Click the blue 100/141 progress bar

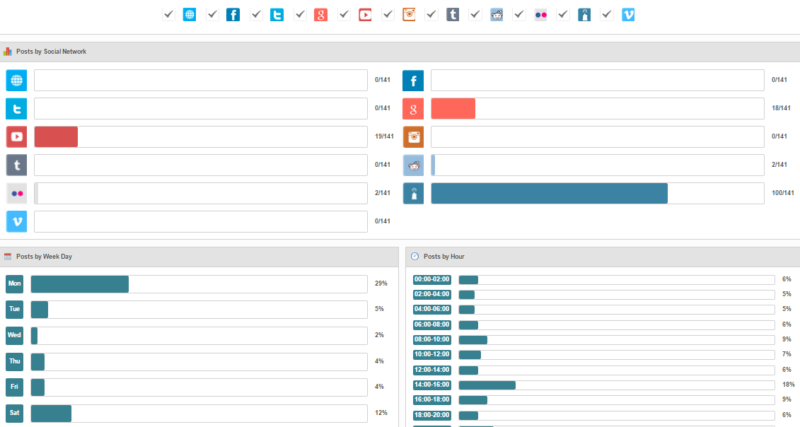tap(549, 193)
